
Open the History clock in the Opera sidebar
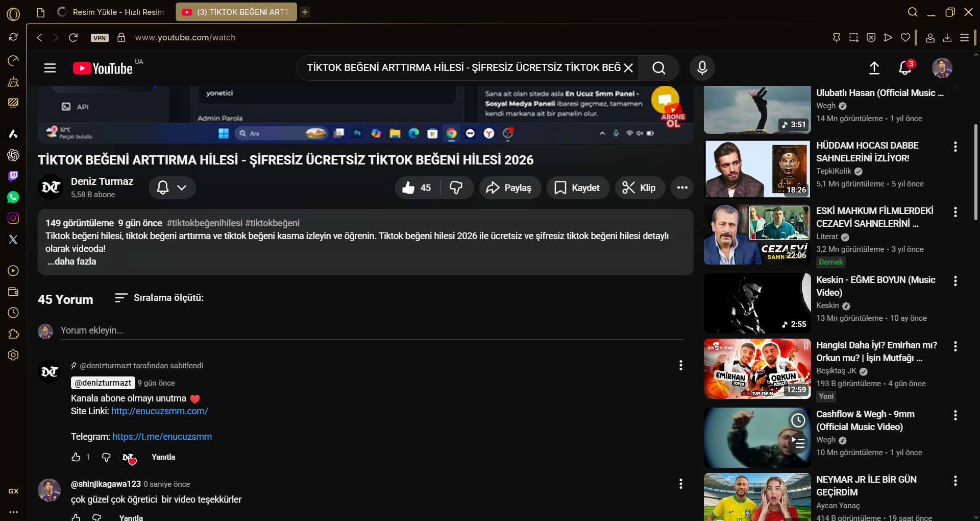(13, 313)
